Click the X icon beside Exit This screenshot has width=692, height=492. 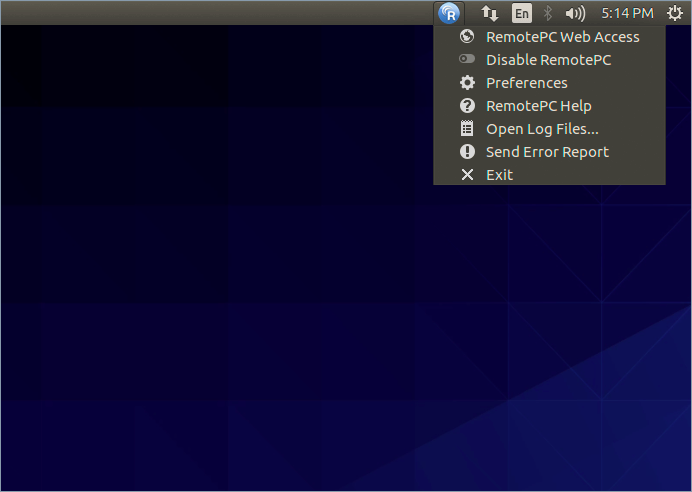coord(467,175)
